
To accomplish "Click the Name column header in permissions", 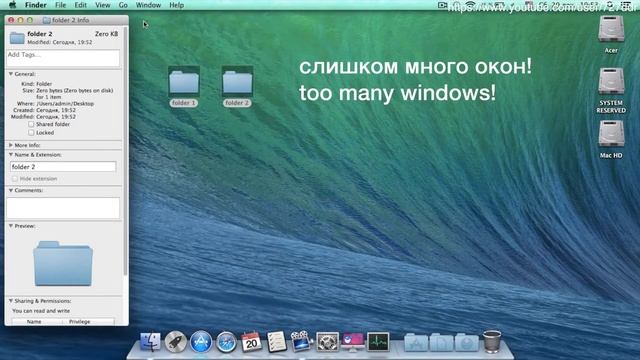I will pos(37,322).
